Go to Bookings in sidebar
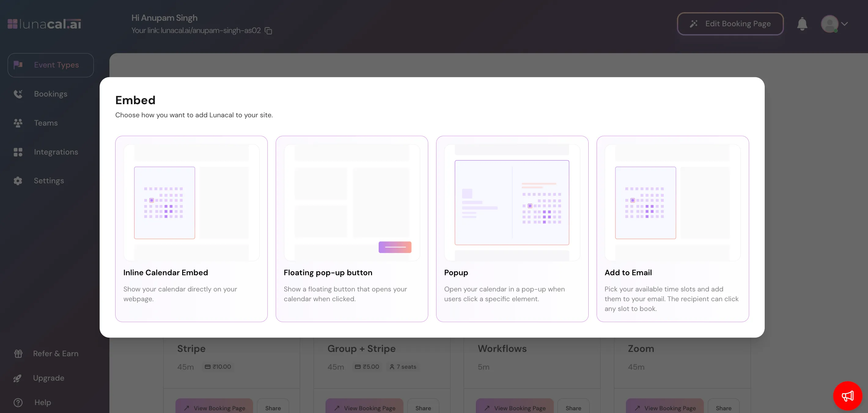The image size is (868, 413). [x=50, y=94]
